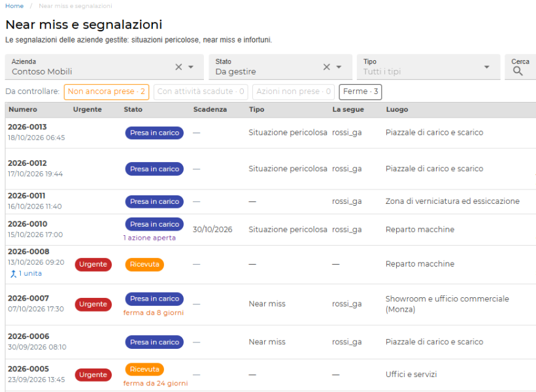Open report 2026-0010

[x=27, y=224]
